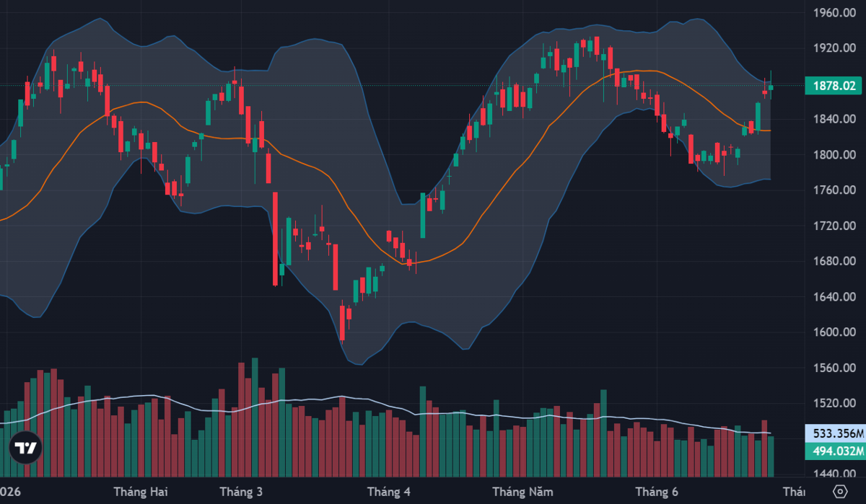Click the 1600.00 price scale label
Screen dimensions: 866x504
(x=834, y=332)
